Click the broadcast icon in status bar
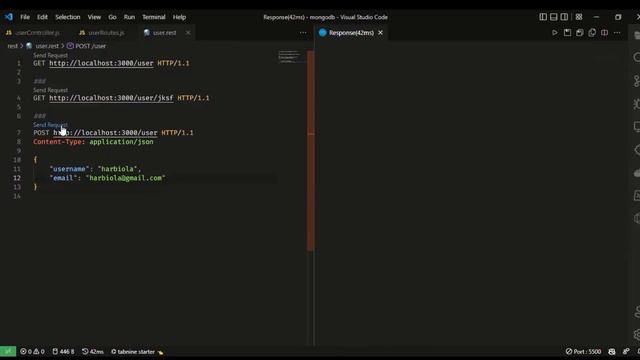The height and width of the screenshot is (360, 640). 626,351
